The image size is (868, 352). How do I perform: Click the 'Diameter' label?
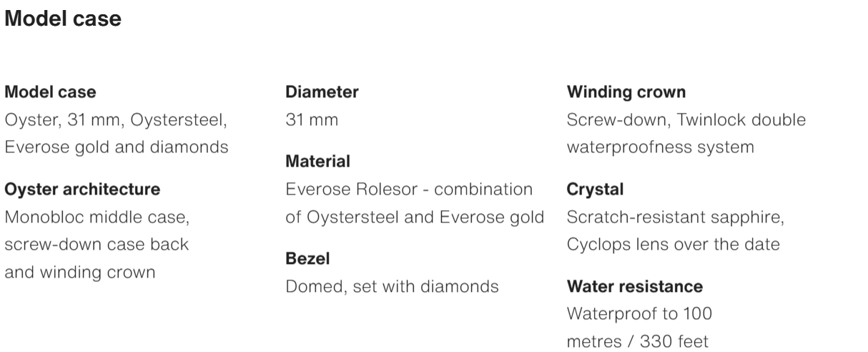coord(322,92)
